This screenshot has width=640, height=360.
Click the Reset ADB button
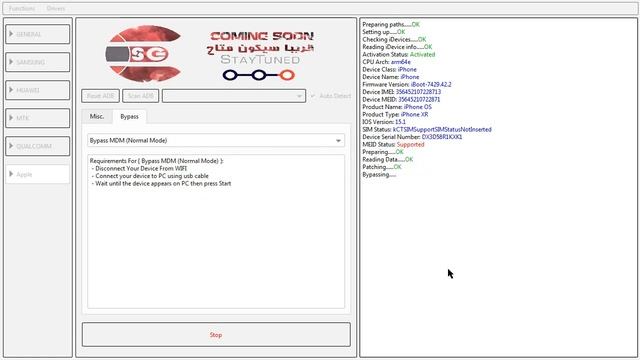tap(100, 96)
